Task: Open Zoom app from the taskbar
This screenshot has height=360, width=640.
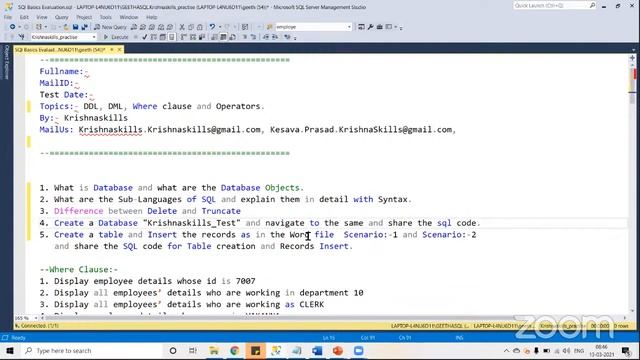Action: 359,351
